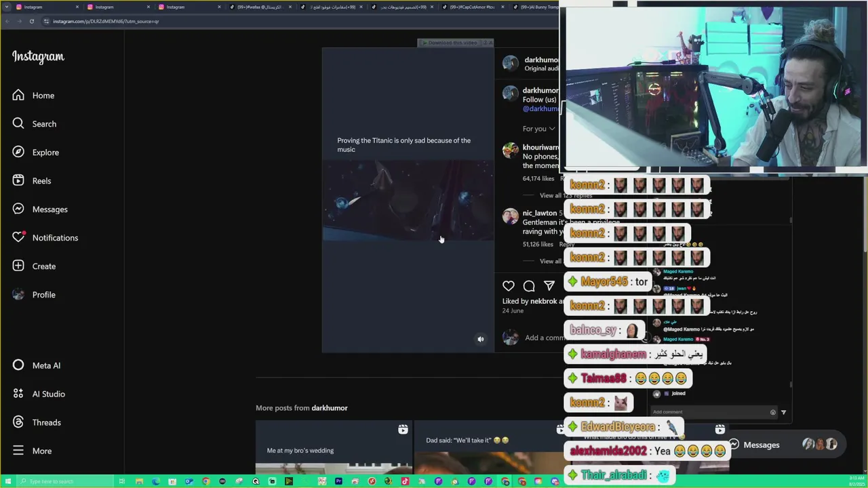This screenshot has height=488, width=868.
Task: Open Messages from the left sidebar
Action: pos(39,209)
